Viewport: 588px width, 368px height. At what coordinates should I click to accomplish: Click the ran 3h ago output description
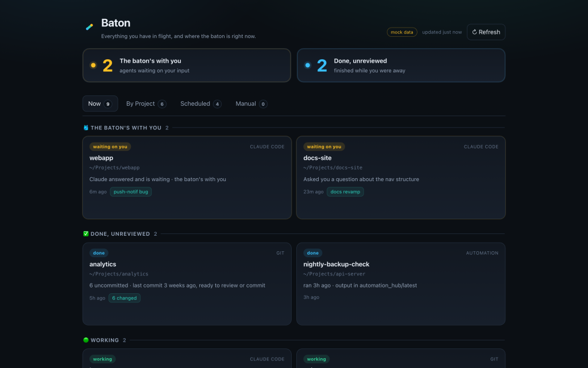click(360, 285)
